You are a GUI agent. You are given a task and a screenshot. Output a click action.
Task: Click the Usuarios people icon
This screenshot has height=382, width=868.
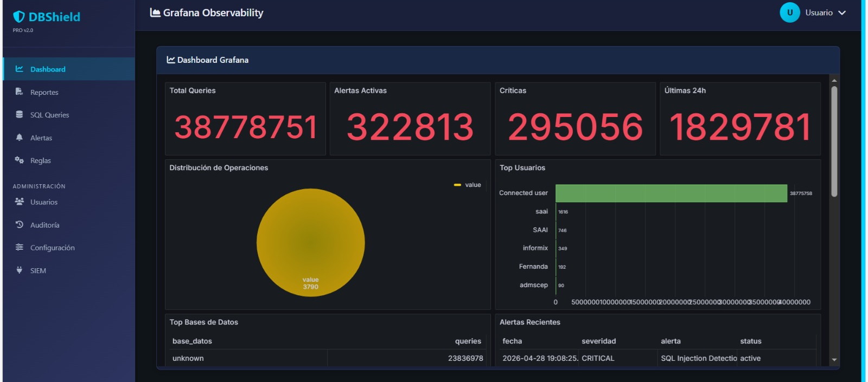20,202
